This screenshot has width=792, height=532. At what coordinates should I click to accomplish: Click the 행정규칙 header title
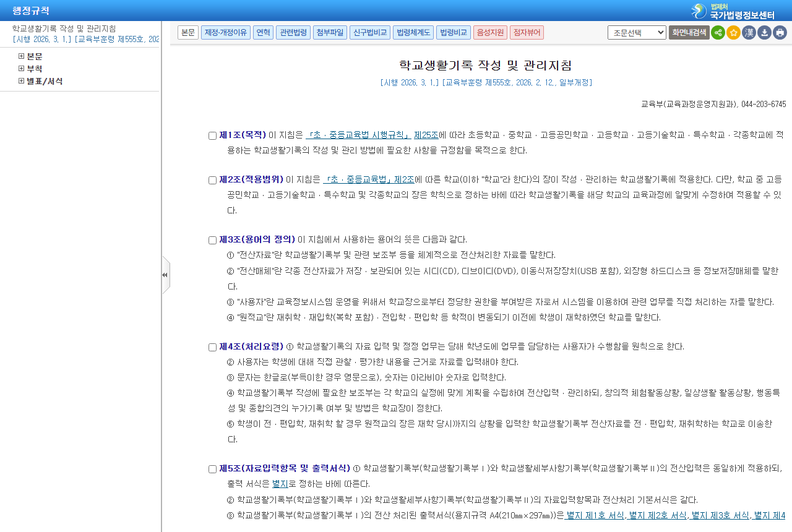(31, 11)
